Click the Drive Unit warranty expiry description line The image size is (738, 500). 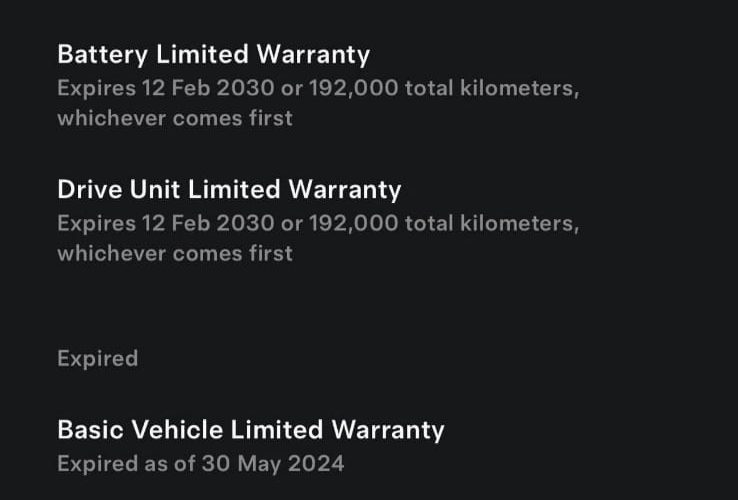(x=317, y=222)
